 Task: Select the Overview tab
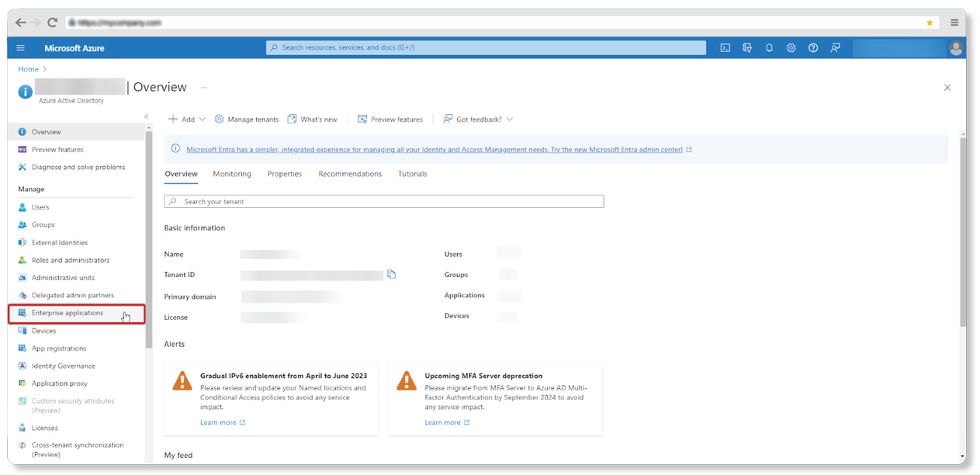[181, 174]
